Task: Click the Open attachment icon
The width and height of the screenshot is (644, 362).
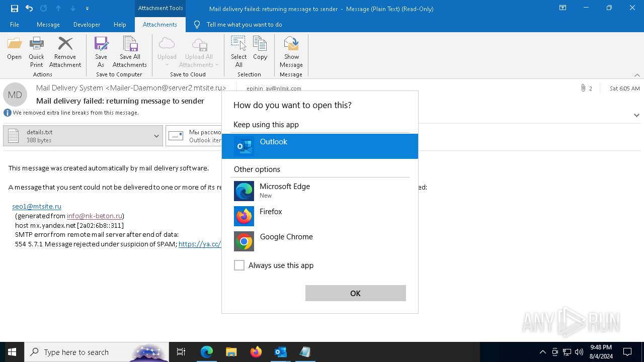Action: (14, 49)
